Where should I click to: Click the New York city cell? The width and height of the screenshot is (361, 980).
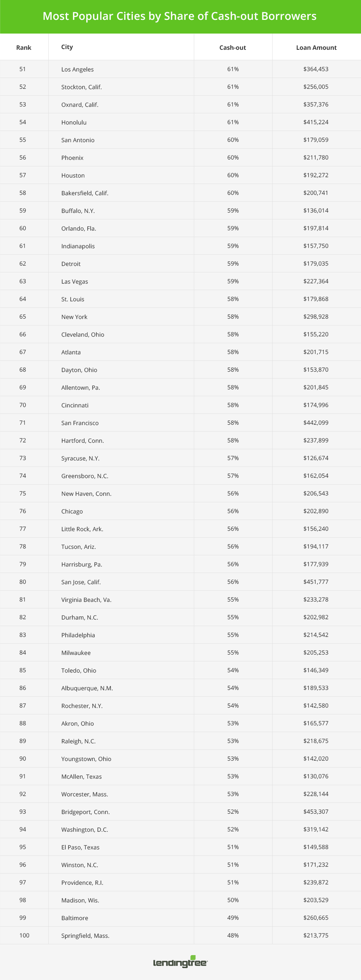point(74,316)
